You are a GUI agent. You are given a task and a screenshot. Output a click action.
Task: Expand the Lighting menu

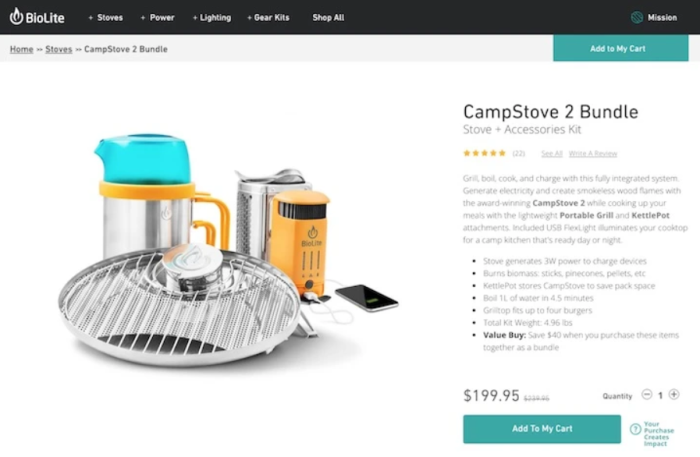(212, 17)
